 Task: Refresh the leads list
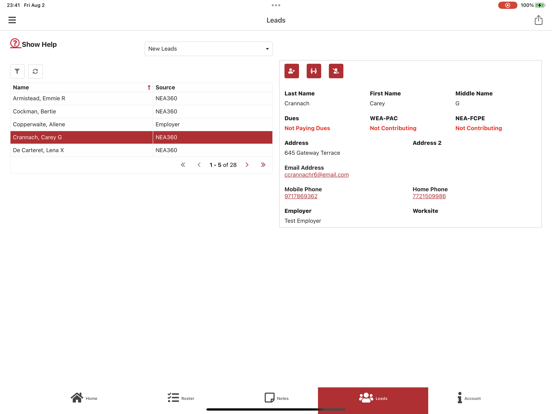[x=35, y=71]
